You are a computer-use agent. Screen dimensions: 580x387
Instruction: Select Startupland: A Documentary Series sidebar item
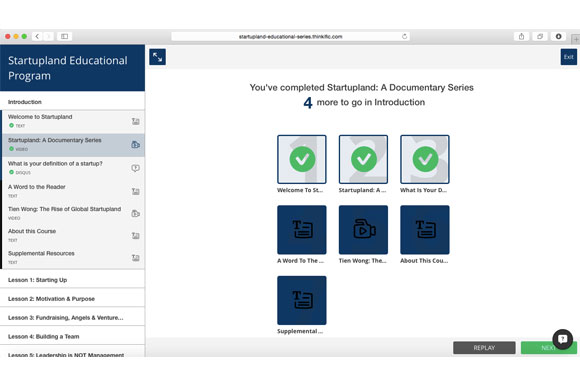(x=73, y=145)
